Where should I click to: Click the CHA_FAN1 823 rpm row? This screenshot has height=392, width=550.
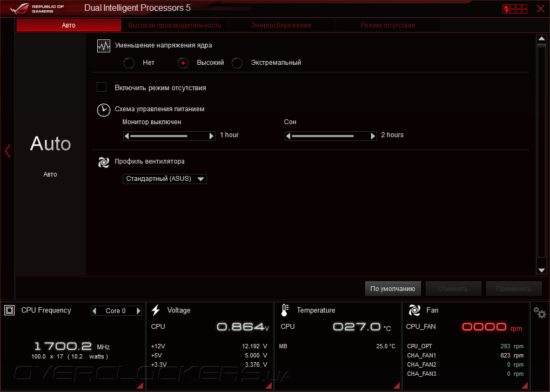465,355
